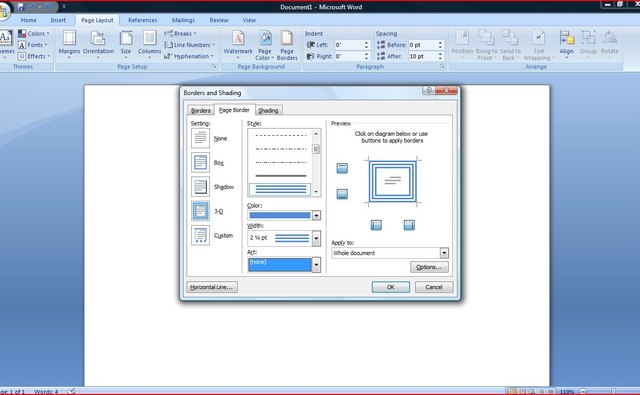The image size is (640, 395).
Task: Toggle bottom border button in Preview
Action: click(x=342, y=194)
